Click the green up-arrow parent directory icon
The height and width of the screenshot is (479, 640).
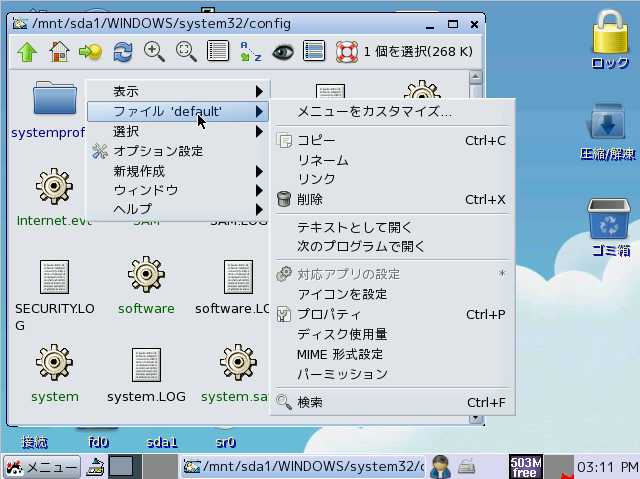pyautogui.click(x=27, y=51)
